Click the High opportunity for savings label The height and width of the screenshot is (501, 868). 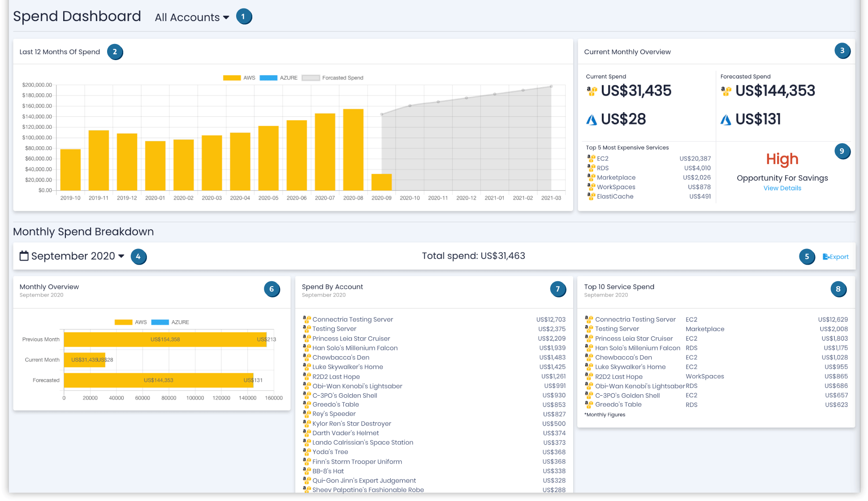pyautogui.click(x=782, y=159)
